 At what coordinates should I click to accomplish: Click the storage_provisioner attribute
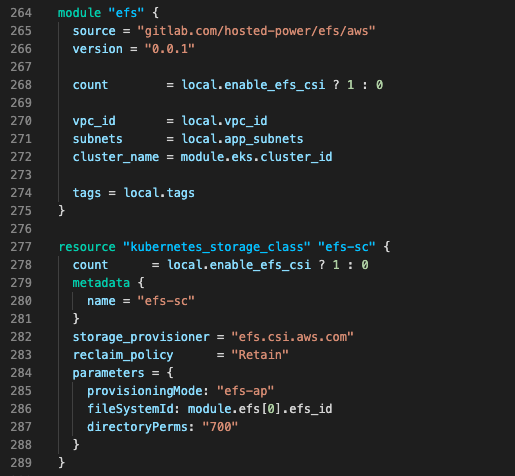coord(141,337)
